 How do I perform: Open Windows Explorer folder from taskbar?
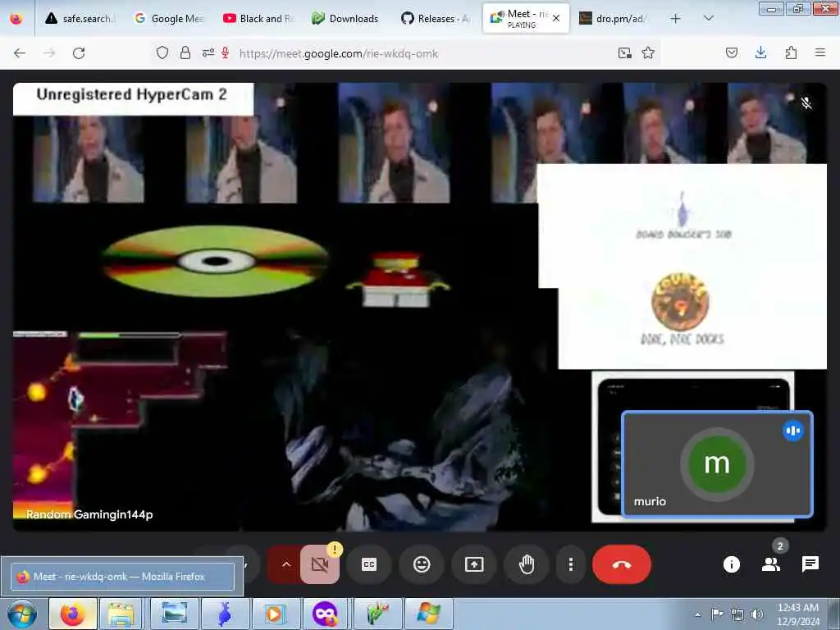[x=121, y=614]
